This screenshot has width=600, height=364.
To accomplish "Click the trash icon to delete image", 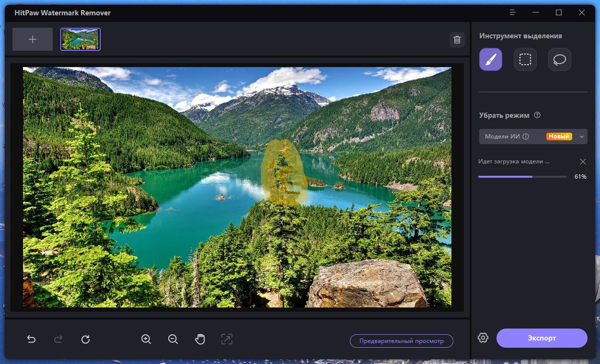I will 457,40.
